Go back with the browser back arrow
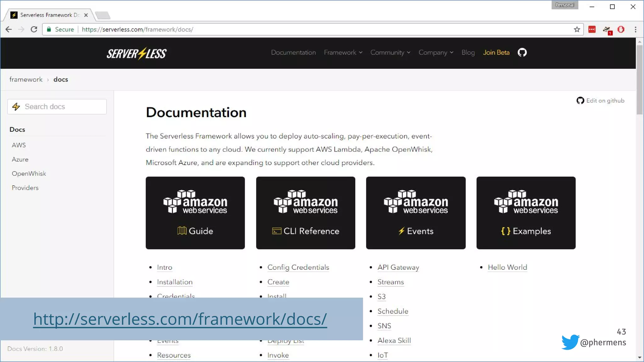The width and height of the screenshot is (644, 362). 8,30
